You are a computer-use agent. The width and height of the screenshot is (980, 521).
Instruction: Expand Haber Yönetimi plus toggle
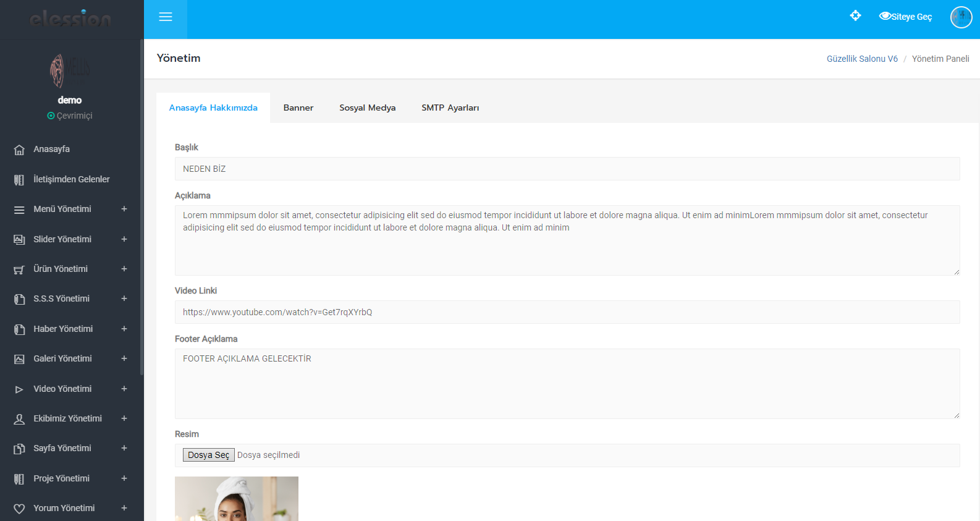click(x=124, y=329)
